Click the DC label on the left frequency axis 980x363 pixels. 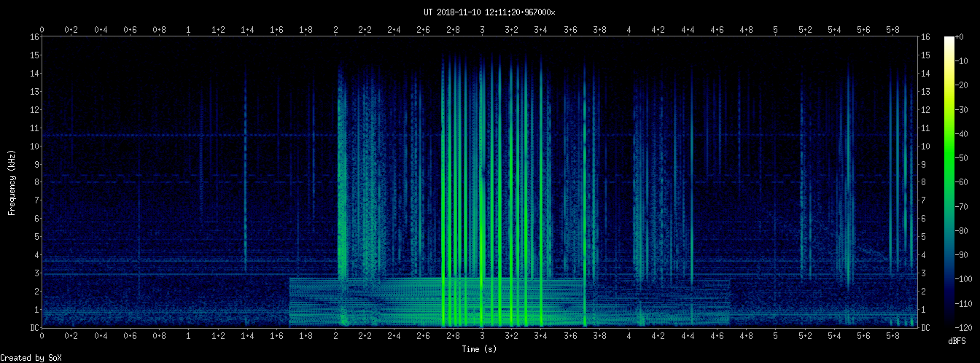(x=34, y=328)
